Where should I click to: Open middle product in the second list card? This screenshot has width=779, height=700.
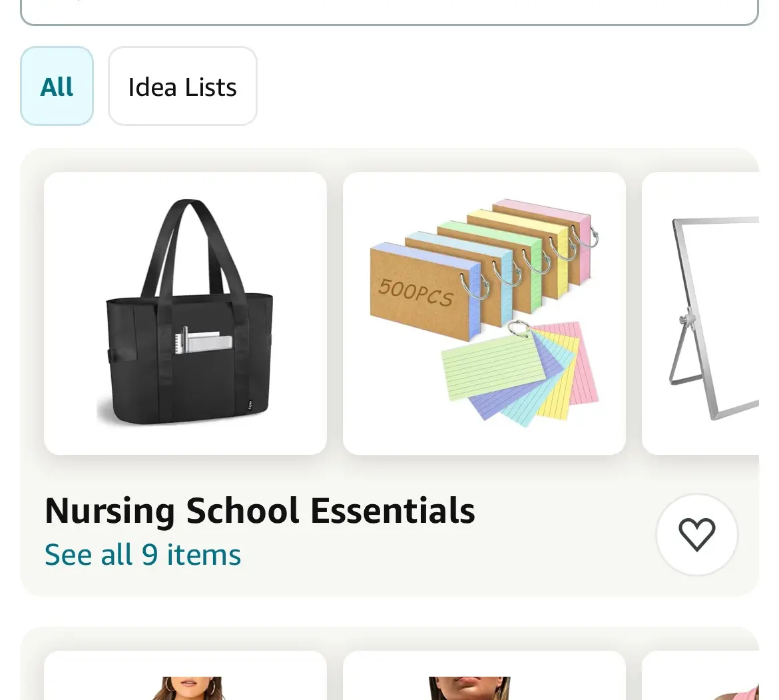click(484, 679)
